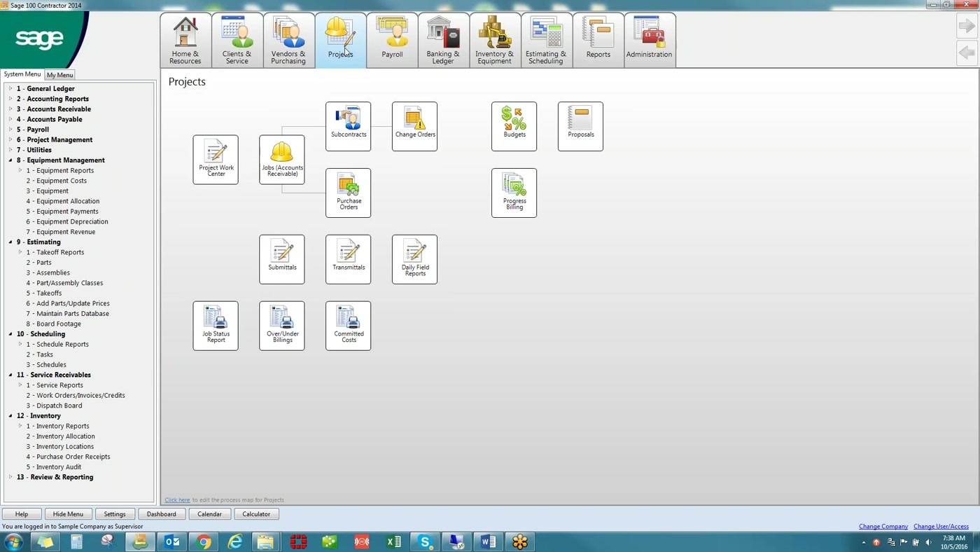
Task: Open the Proposals icon
Action: (581, 126)
